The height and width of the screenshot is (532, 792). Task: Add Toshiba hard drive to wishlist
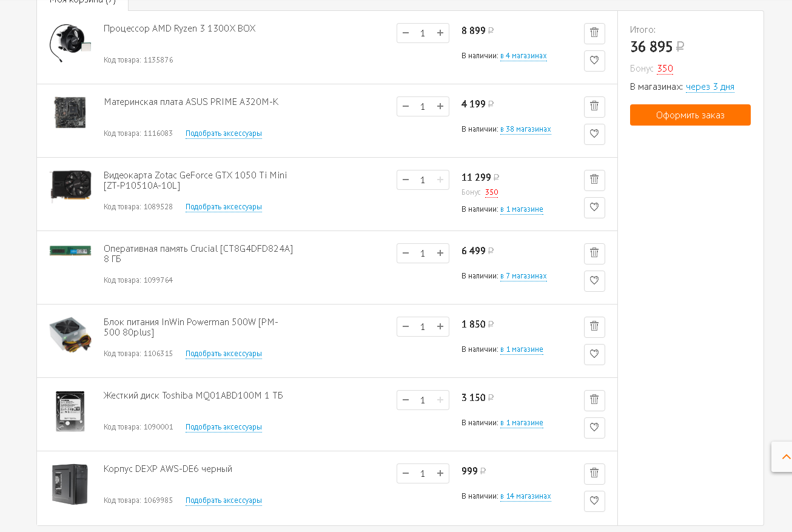pos(594,428)
